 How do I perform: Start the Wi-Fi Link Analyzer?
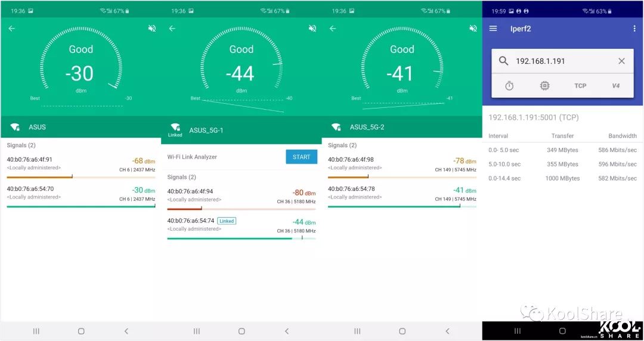pyautogui.click(x=302, y=157)
